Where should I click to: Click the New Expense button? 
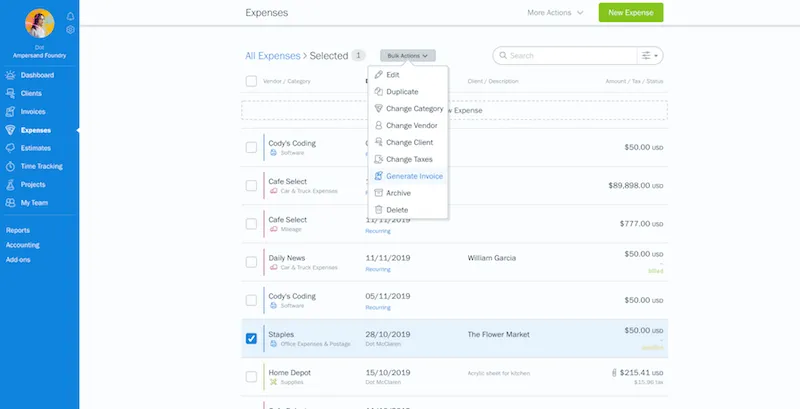pyautogui.click(x=630, y=13)
